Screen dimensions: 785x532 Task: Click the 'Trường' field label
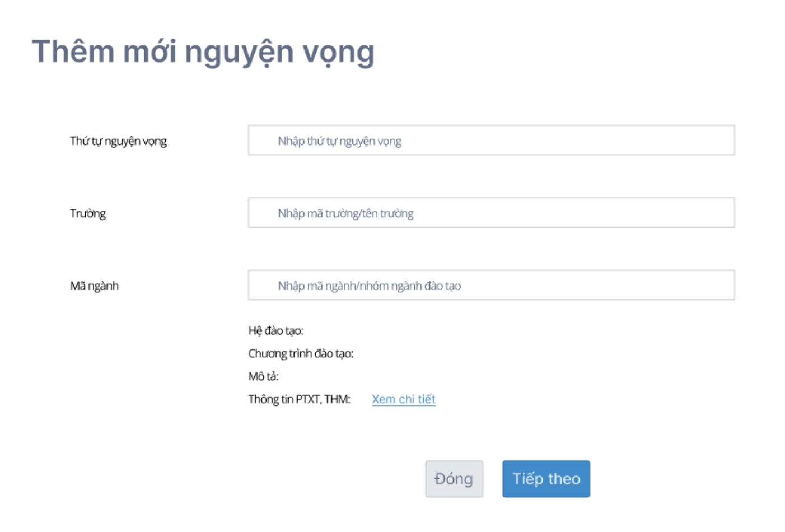click(88, 213)
